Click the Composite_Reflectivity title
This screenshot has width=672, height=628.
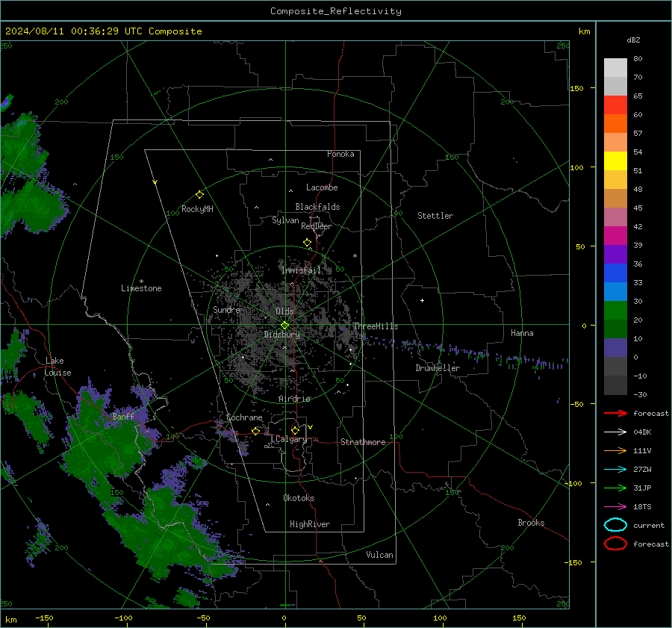pyautogui.click(x=336, y=11)
